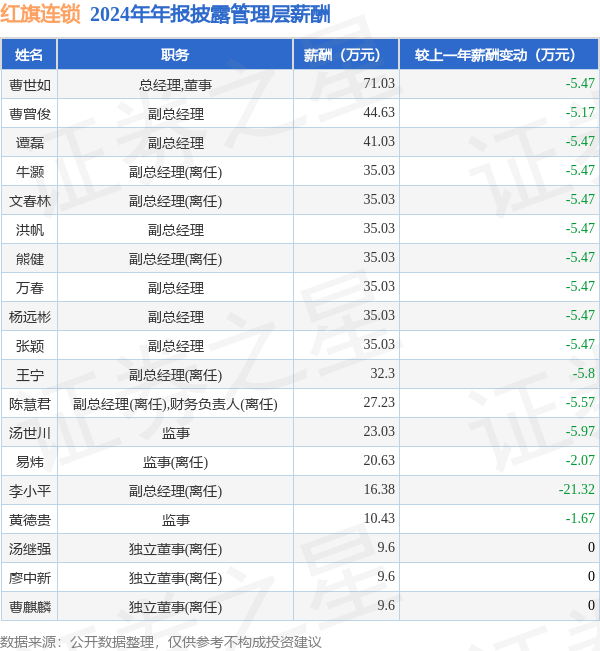The height and width of the screenshot is (651, 600).
Task: Click the 数据来源 footnote text
Action: pos(161,642)
